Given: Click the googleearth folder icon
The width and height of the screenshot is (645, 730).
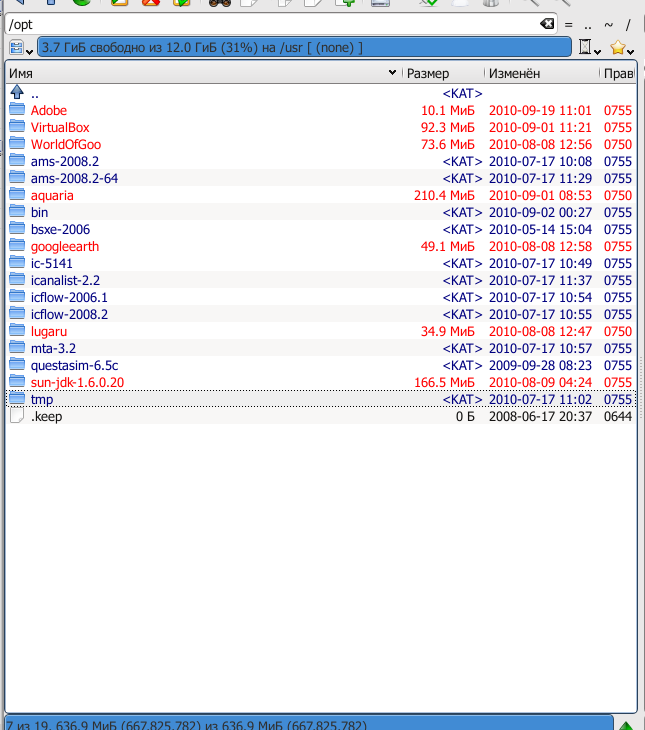Looking at the screenshot, I should 17,246.
